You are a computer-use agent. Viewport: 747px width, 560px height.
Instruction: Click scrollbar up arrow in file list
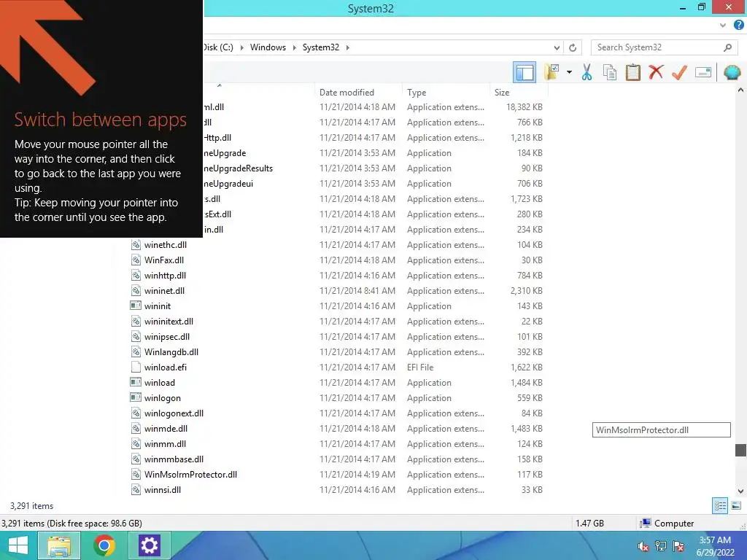pyautogui.click(x=740, y=90)
